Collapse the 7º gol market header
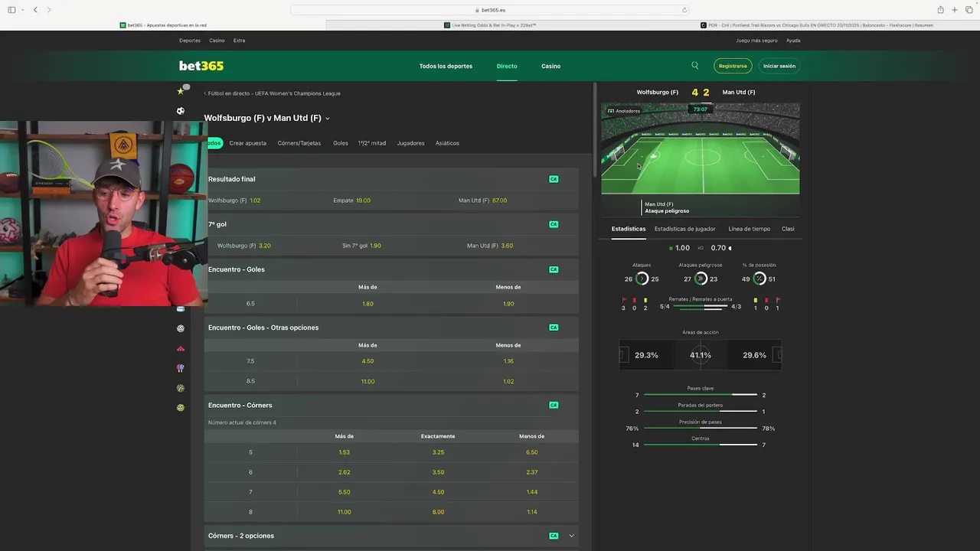This screenshot has width=980, height=551. [391, 224]
